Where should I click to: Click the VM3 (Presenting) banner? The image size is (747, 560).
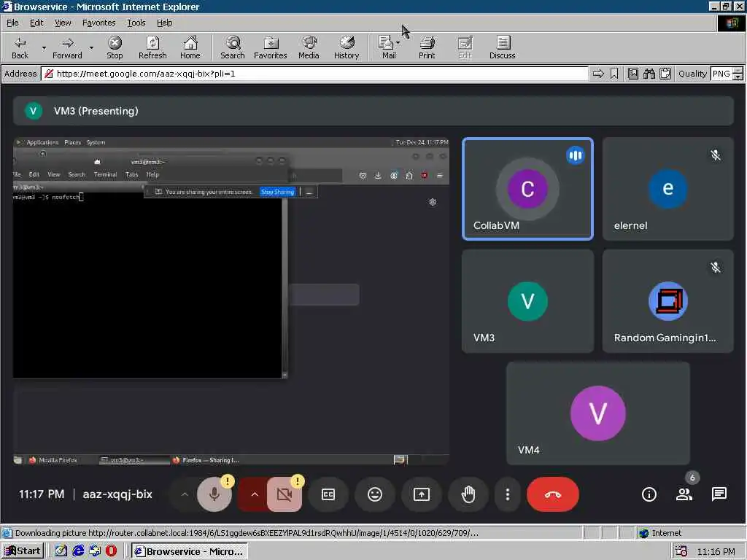[x=373, y=111]
